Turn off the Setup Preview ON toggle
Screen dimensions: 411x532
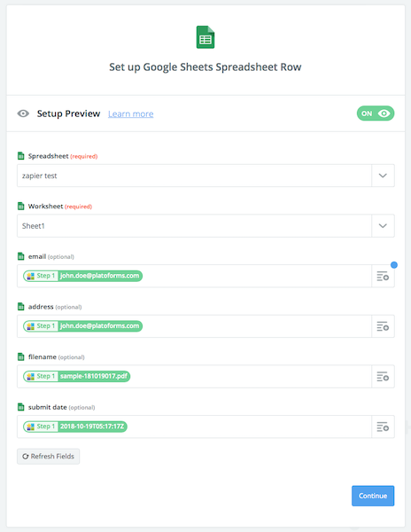pos(376,113)
